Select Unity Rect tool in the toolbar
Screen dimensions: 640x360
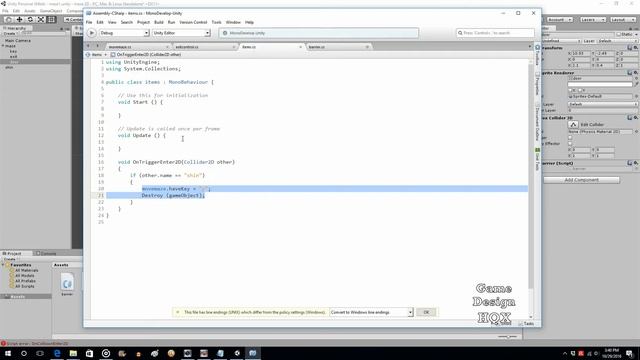coord(51,19)
